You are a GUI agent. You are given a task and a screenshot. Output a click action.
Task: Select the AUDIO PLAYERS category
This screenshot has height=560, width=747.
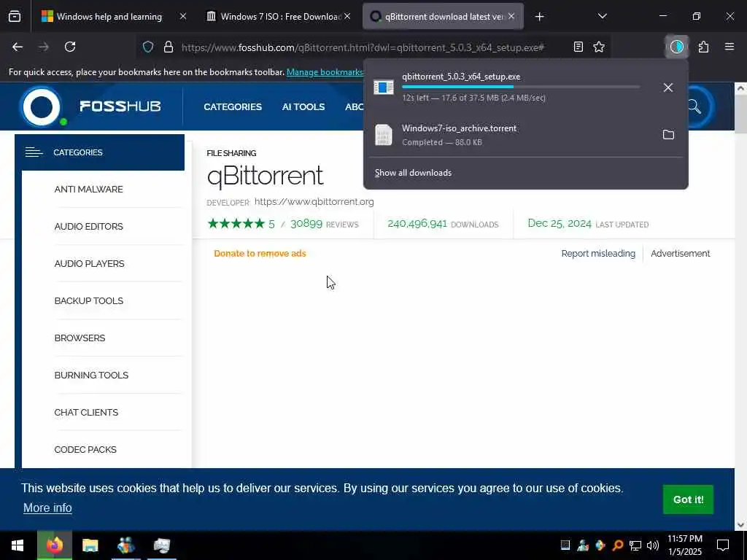(x=89, y=263)
